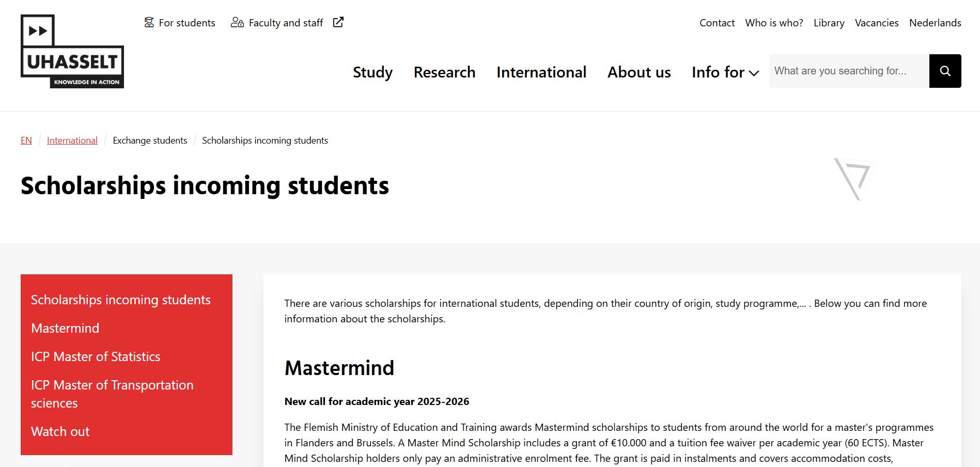980x467 pixels.
Task: Open the Contact link
Action: (717, 23)
